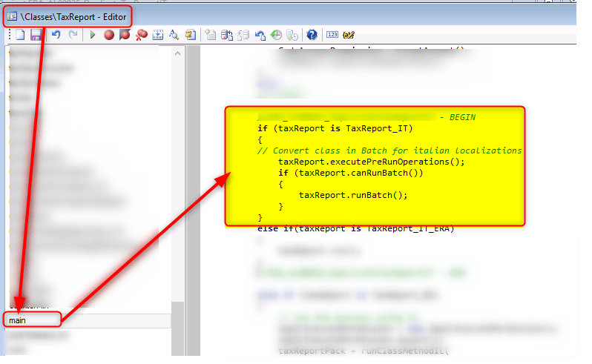Viewport: 592px width, 364px height.
Task: Click the editor window icon in the title bar
Action: pyautogui.click(x=12, y=15)
